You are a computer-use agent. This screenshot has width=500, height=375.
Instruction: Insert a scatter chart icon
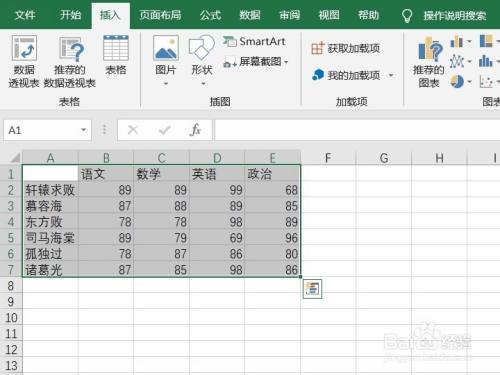486,81
